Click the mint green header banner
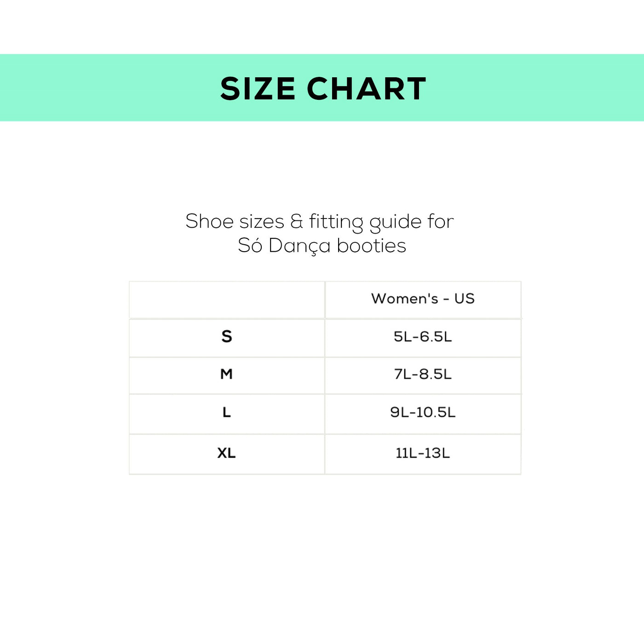 pos(92,87)
